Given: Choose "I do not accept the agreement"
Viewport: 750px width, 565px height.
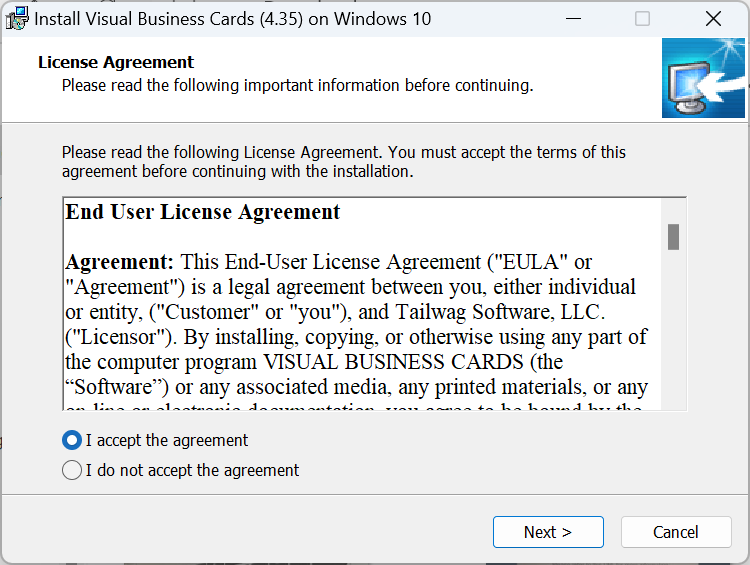Looking at the screenshot, I should 72,470.
